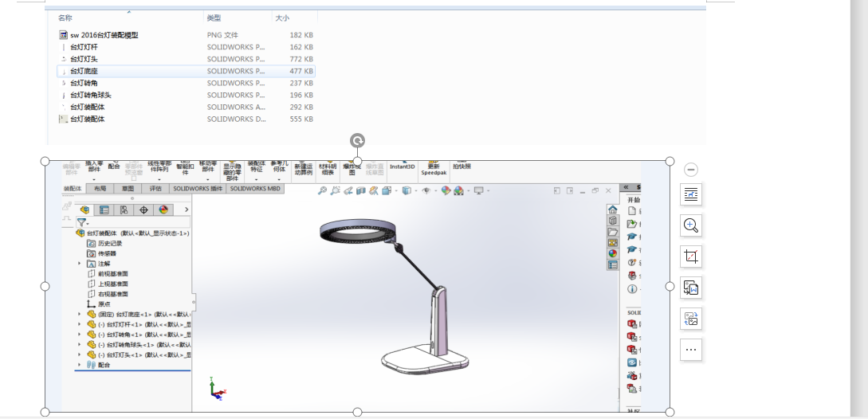Image resolution: width=868 pixels, height=419 pixels.
Task: Sort file list by 大小 column header
Action: point(282,18)
